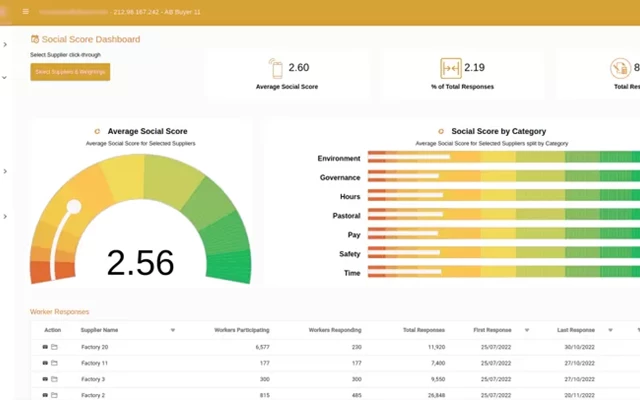Select the Factory 3 supplier name
The height and width of the screenshot is (400, 640).
click(x=93, y=379)
